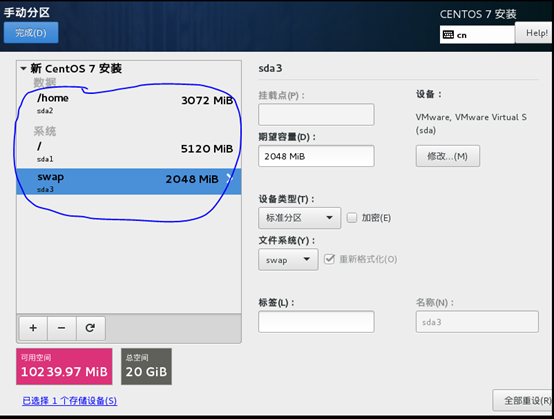This screenshot has width=554, height=419.
Task: Add a new mount point with plus
Action: pos(33,328)
